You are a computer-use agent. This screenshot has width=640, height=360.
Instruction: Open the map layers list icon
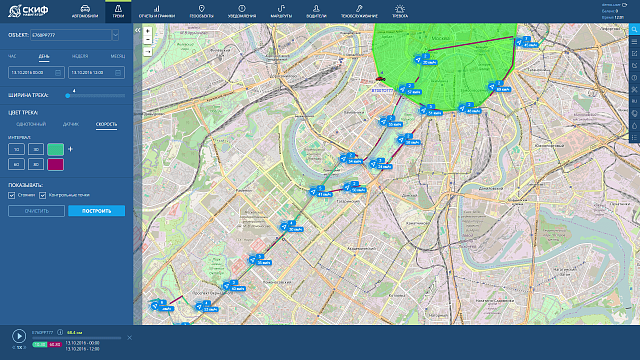634,42
